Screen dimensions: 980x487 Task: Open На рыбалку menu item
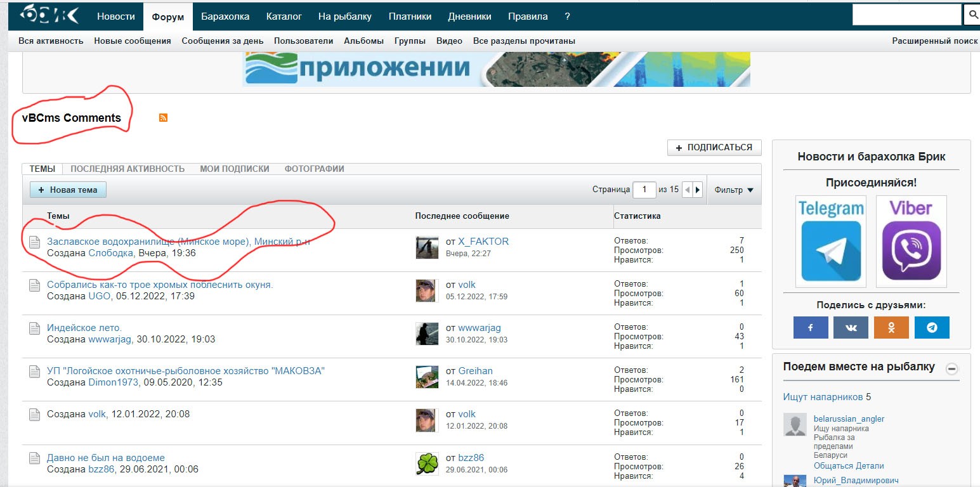345,16
